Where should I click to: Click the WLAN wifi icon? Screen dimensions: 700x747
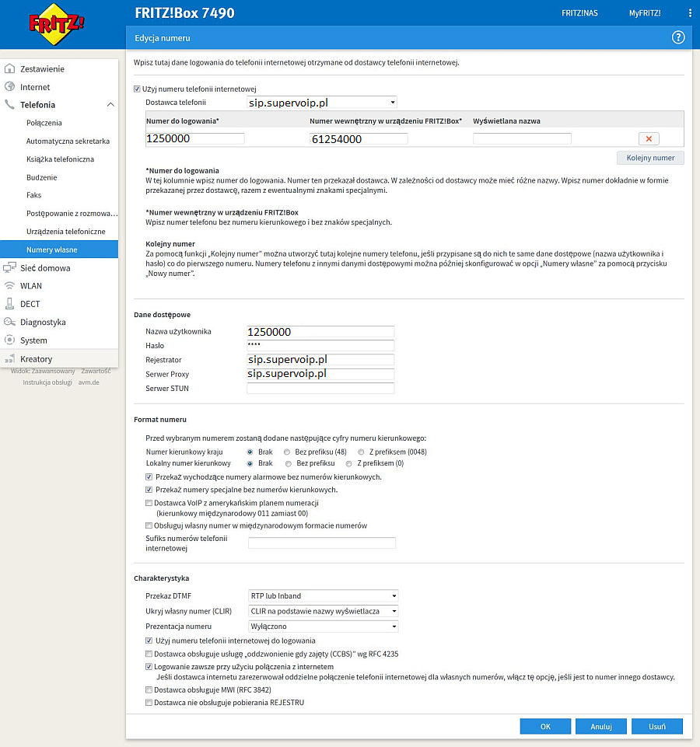(9, 285)
